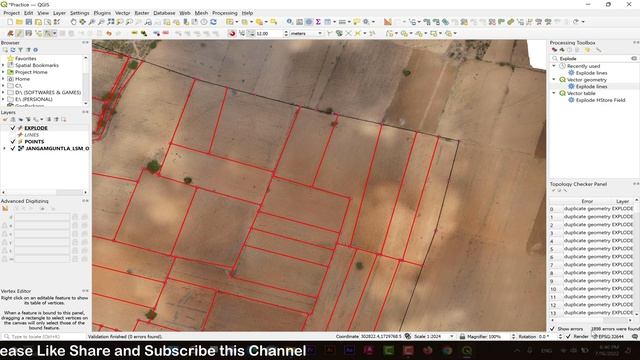
Task: Toggle visibility of the EXPLODE layer
Action: click(13, 128)
